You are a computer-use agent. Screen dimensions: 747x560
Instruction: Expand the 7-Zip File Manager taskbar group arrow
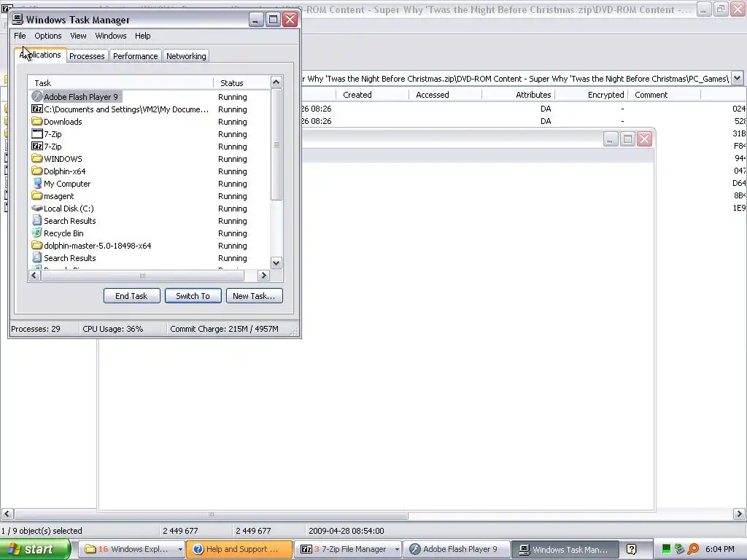tap(397, 550)
